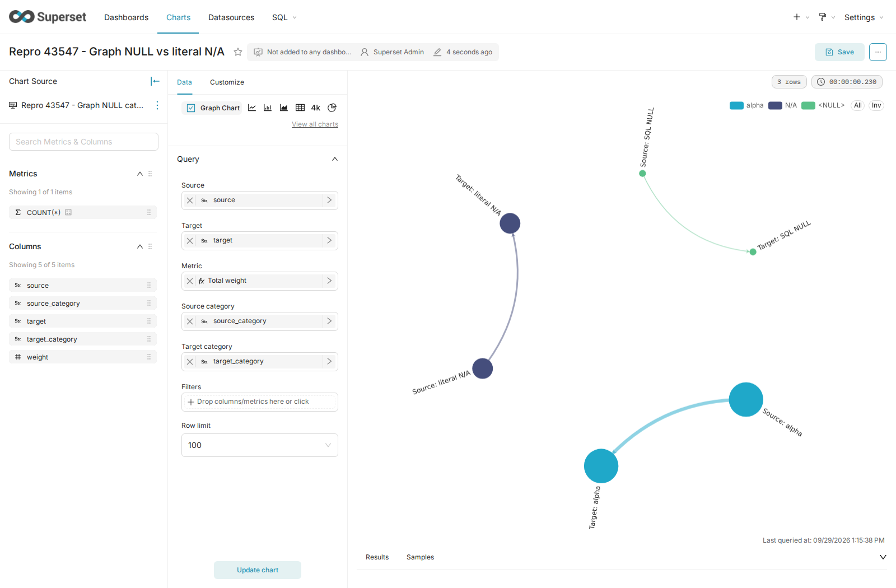Select All legend entries
Viewport: 896px width, 588px height.
click(858, 105)
